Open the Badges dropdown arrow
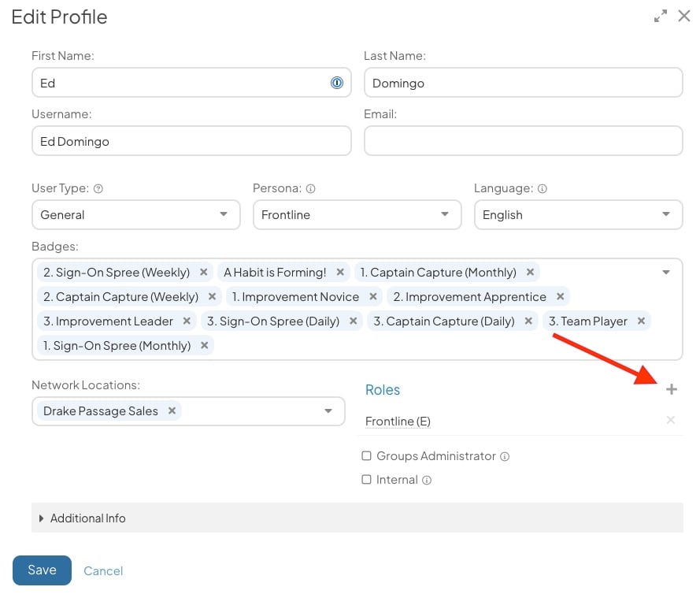The image size is (700, 598). [667, 272]
